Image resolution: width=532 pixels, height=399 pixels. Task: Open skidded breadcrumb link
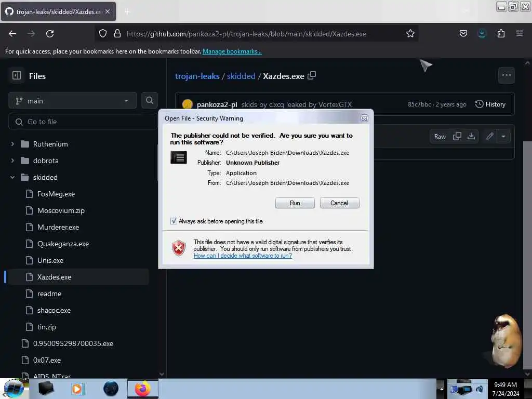(241, 76)
